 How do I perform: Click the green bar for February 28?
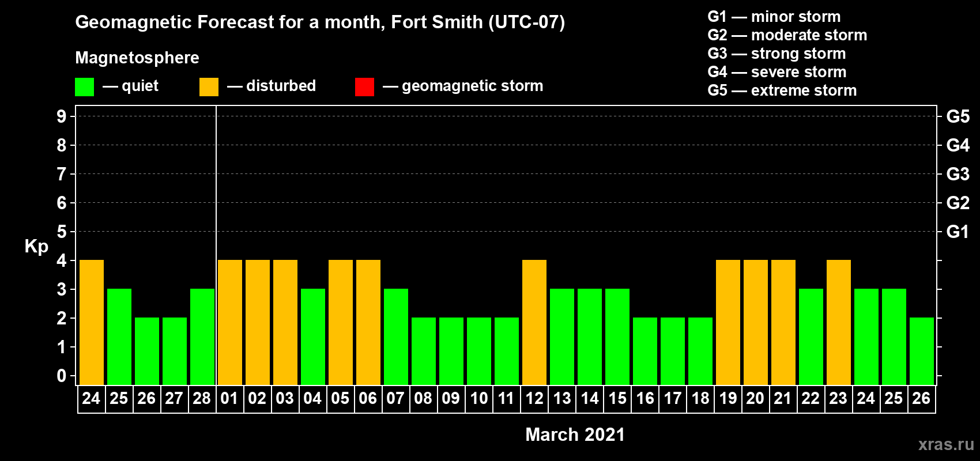[x=202, y=337]
